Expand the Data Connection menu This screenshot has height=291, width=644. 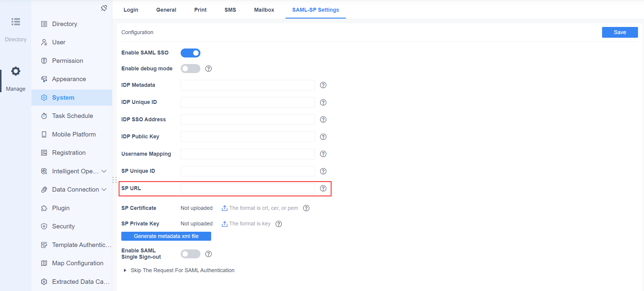105,190
